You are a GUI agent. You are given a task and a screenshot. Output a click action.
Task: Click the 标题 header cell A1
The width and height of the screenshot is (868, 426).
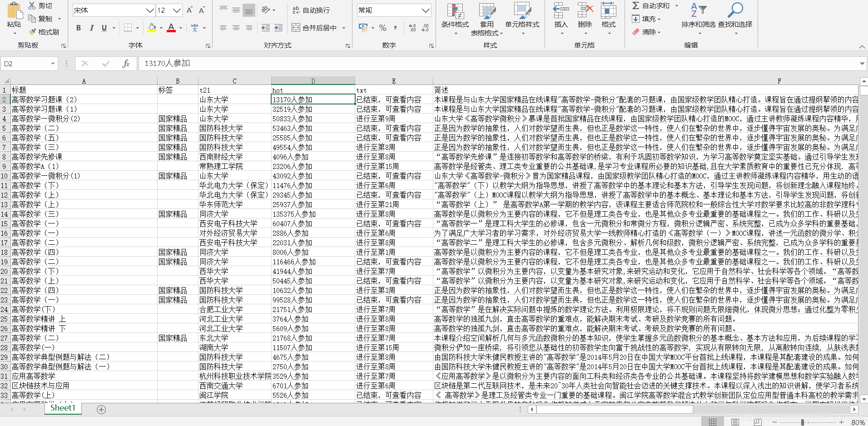pyautogui.click(x=84, y=90)
